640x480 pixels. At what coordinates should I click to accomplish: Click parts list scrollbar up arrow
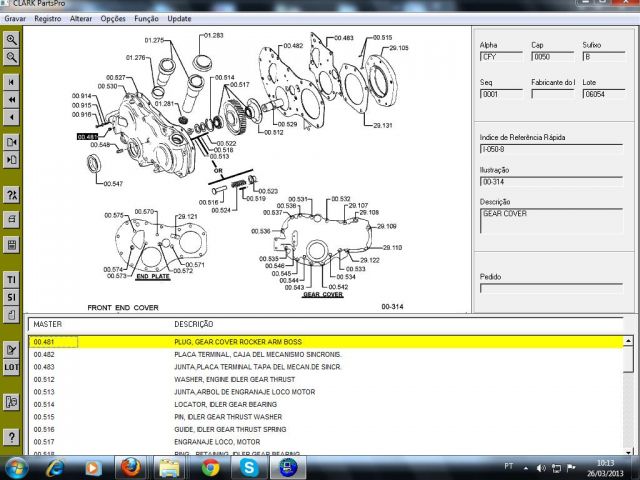point(628,341)
